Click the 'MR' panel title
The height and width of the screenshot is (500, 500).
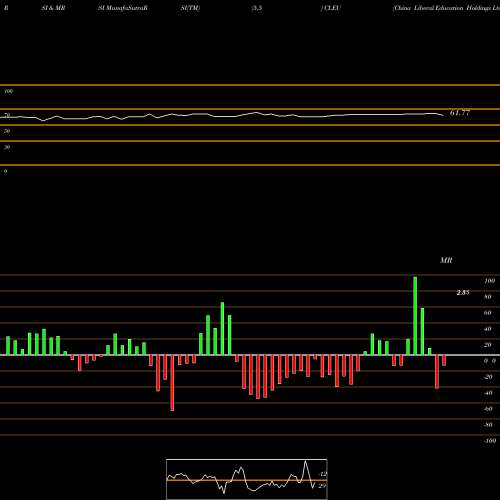pos(446,260)
